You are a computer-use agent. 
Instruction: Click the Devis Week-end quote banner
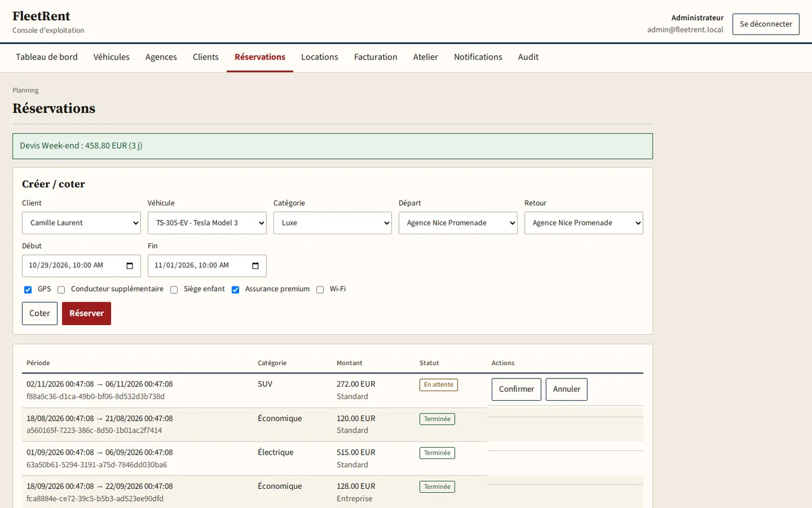pos(332,146)
